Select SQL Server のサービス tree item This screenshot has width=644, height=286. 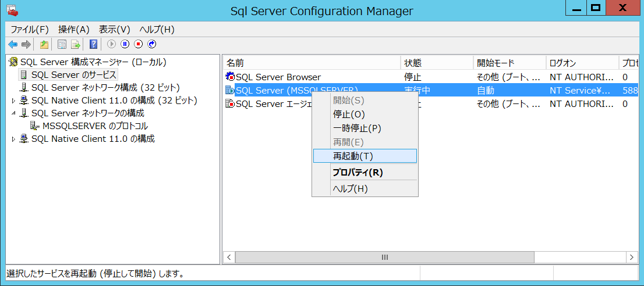74,74
